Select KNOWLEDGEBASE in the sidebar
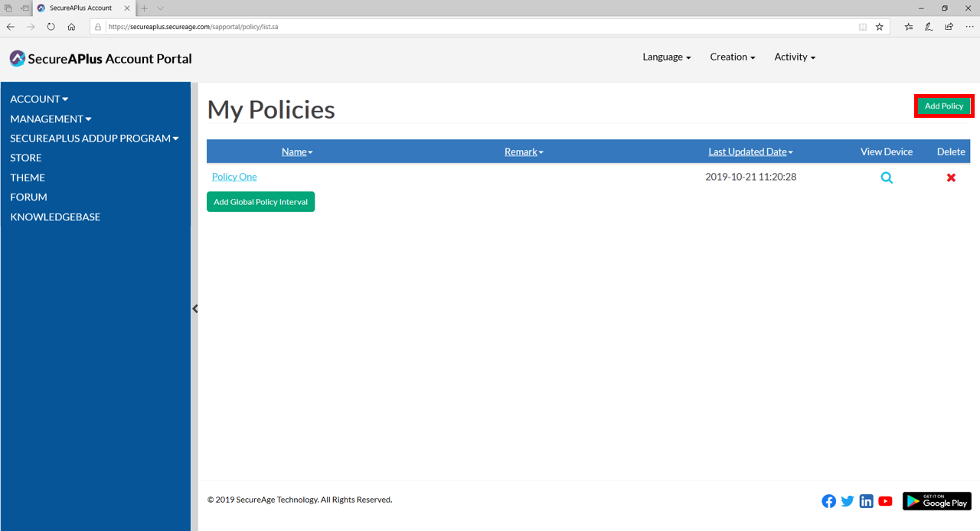This screenshot has width=980, height=531. (x=55, y=217)
